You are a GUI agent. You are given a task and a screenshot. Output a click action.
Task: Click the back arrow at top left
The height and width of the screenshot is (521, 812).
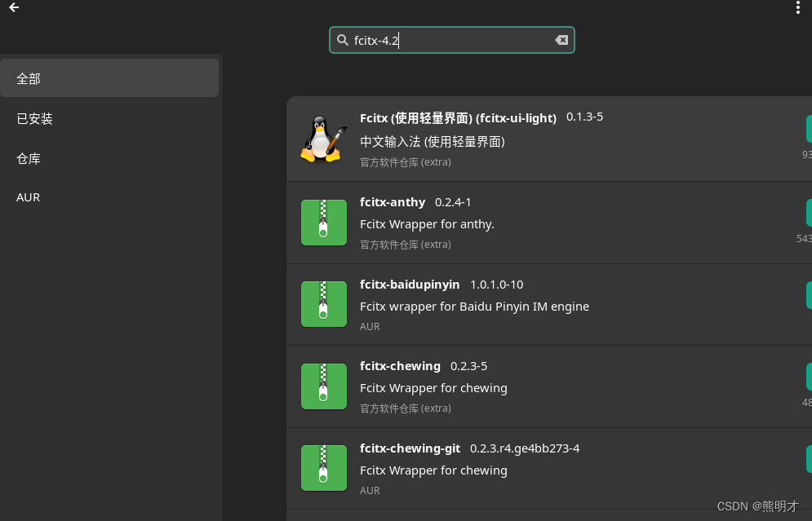13,7
